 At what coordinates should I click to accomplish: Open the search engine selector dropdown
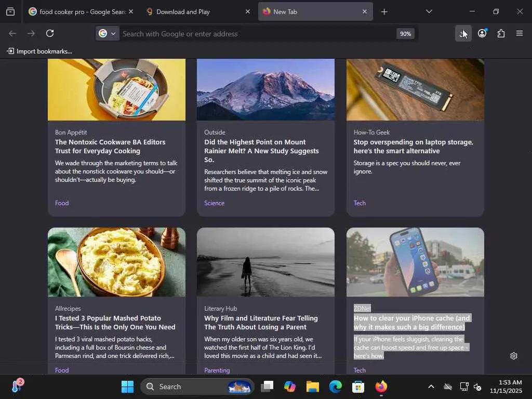click(107, 33)
